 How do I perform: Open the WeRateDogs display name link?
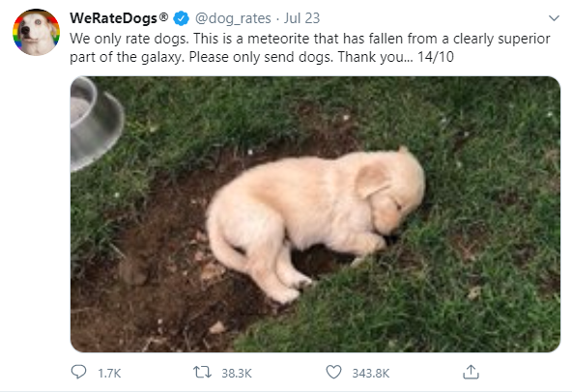pos(113,18)
